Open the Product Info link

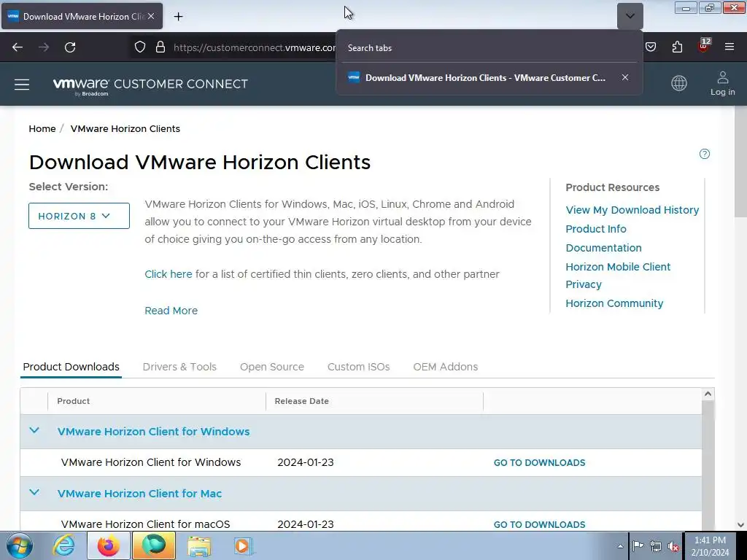click(596, 229)
